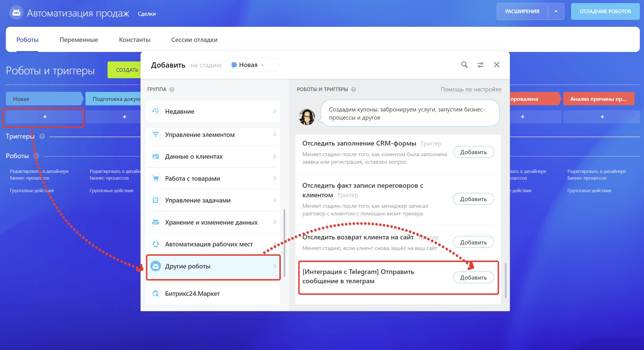Click help icon beside РОБОТЫ И ТРИГГЕРЫ
The height and width of the screenshot is (350, 644).
[353, 89]
